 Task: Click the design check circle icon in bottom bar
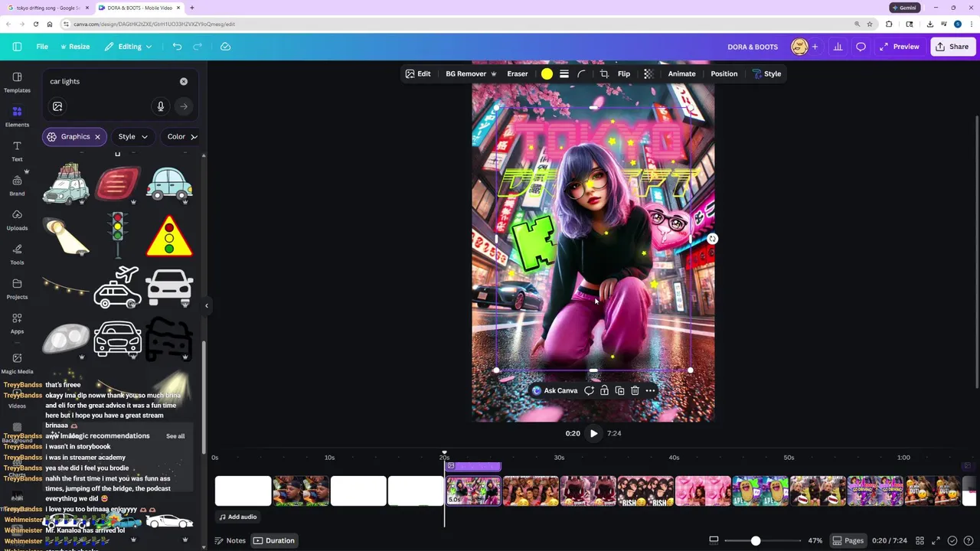[x=952, y=540]
